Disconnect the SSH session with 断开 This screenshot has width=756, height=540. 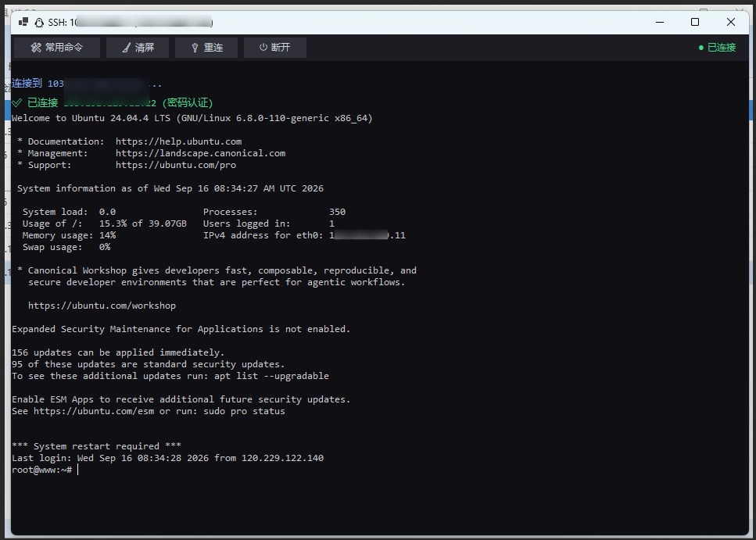275,47
